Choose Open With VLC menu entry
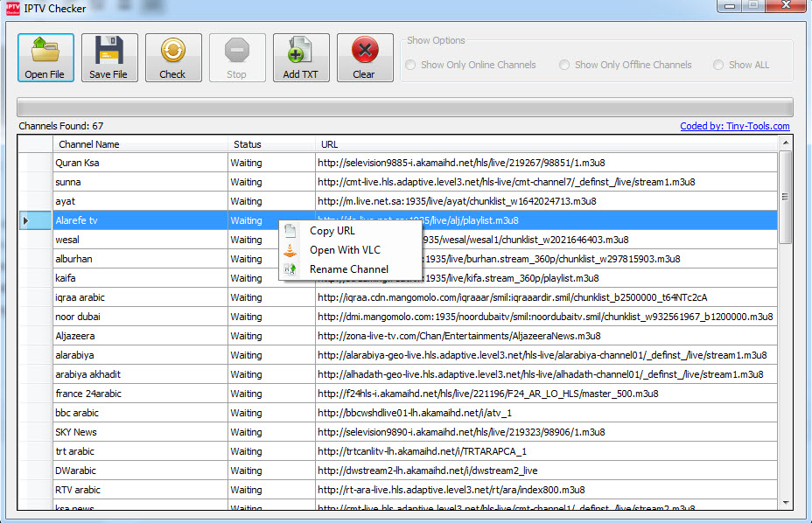Viewport: 812px width, 523px height. [351, 250]
